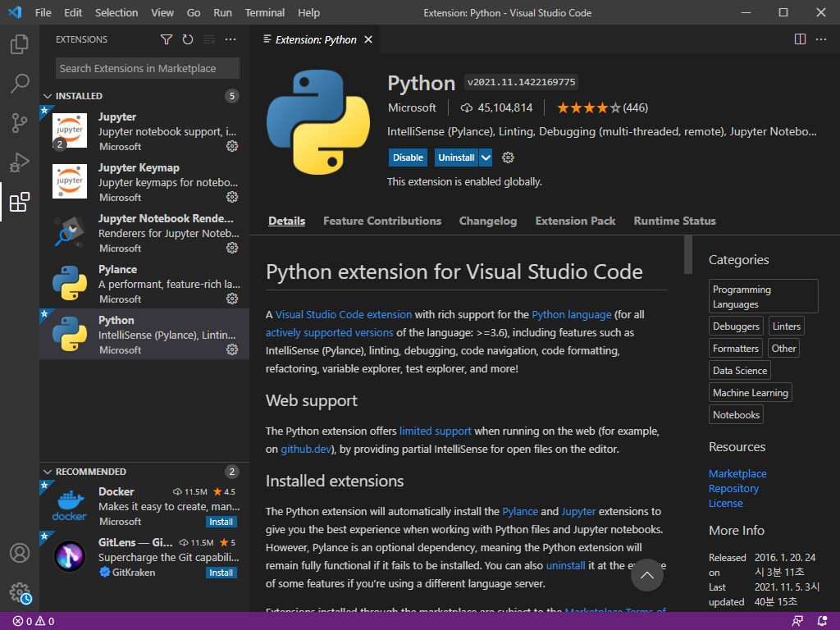This screenshot has height=630, width=840.
Task: Open the Repository resource link
Action: pos(733,489)
